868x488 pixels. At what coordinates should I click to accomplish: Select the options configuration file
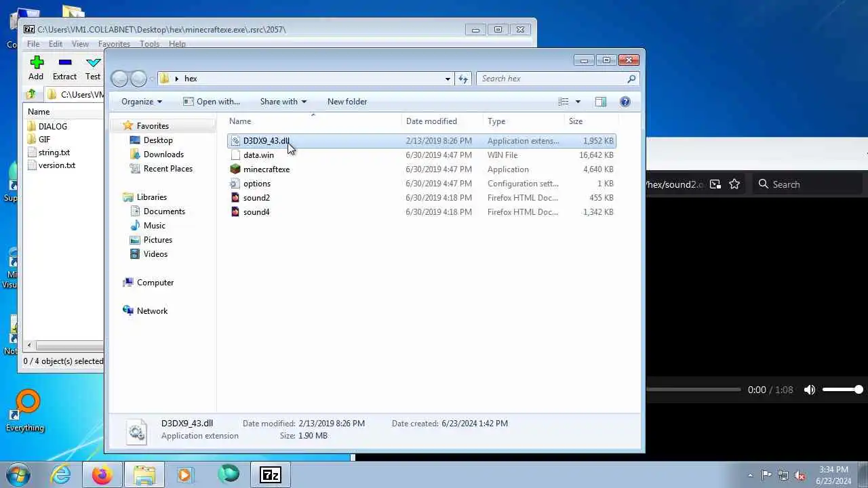(421, 184)
